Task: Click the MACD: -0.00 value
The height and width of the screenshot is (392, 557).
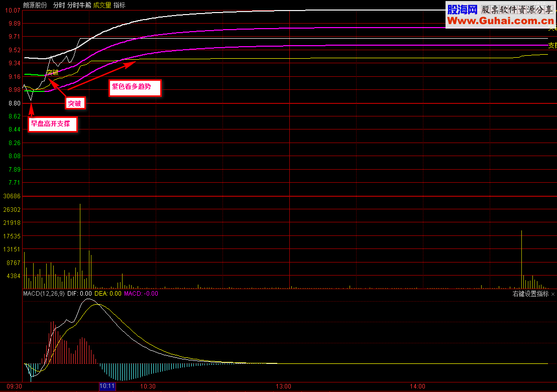Action: click(x=141, y=294)
